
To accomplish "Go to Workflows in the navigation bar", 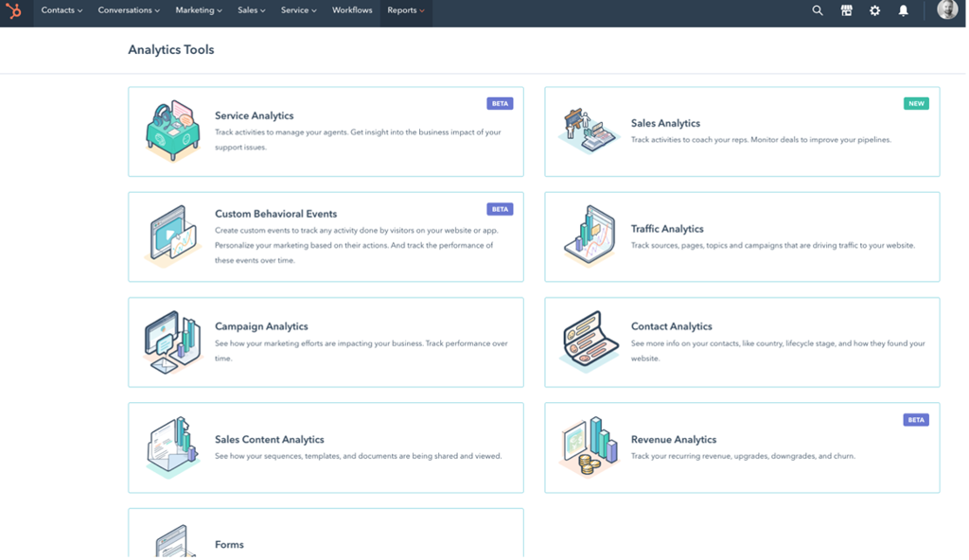I will 352,10.
